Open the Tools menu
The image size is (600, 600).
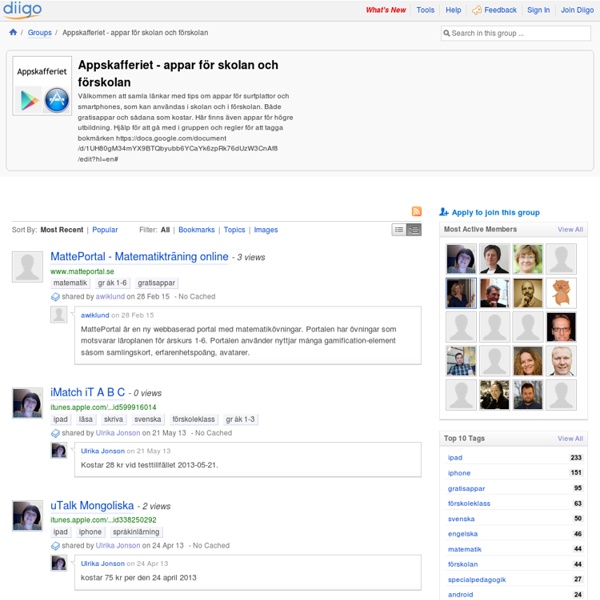[426, 10]
